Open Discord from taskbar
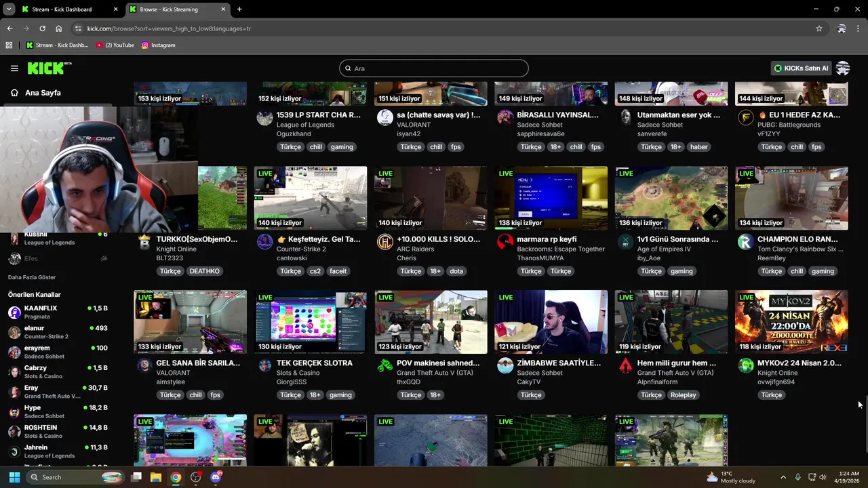Viewport: 868px width, 488px height. coord(216,477)
